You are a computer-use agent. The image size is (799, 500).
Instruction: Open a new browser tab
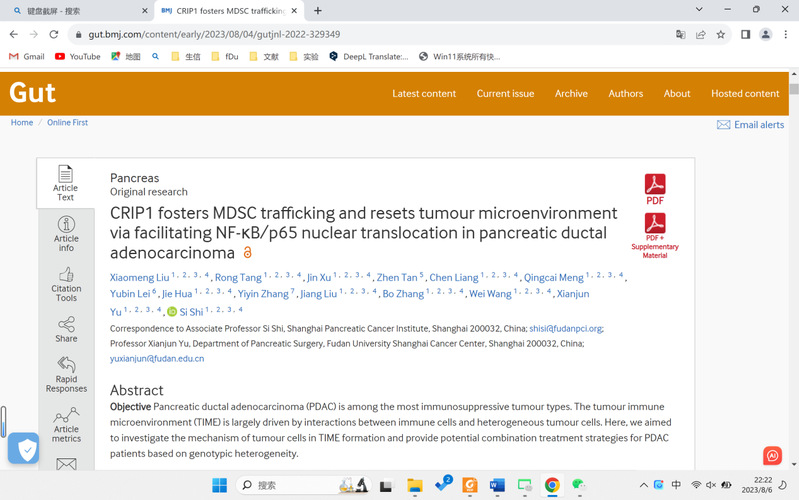[318, 11]
